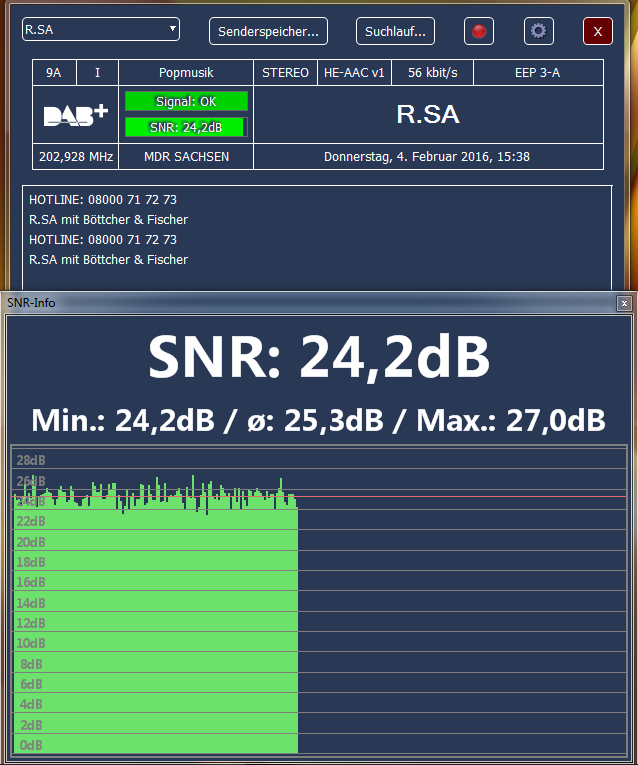Open the R.SA station dropdown
Screen dimensions: 638x765
click(101, 29)
